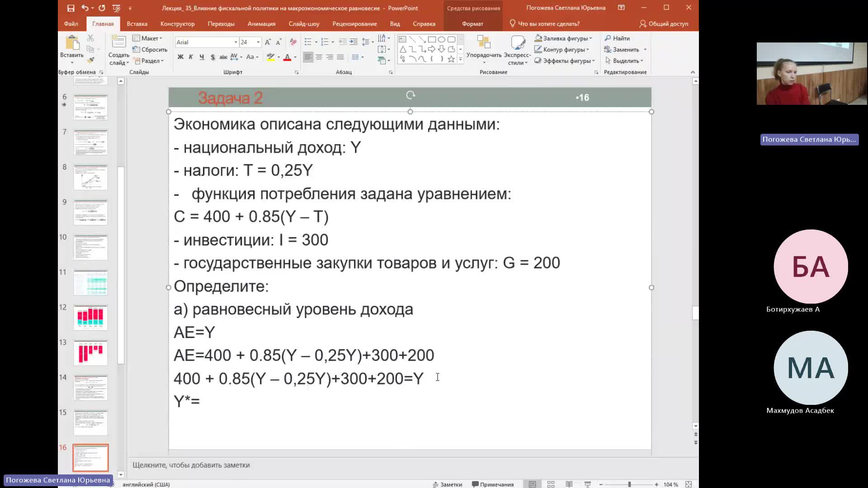Expand the Макет layout dropdown
Viewport: 868px width, 488px height.
(x=148, y=38)
